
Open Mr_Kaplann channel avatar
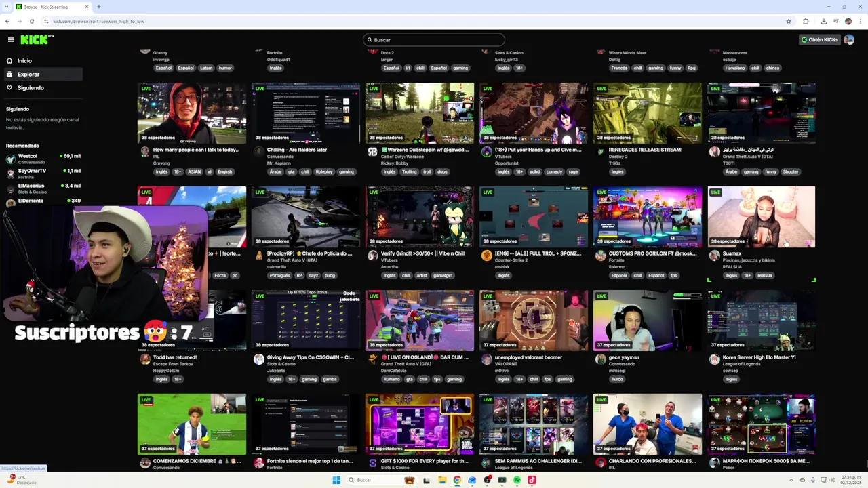(258, 152)
